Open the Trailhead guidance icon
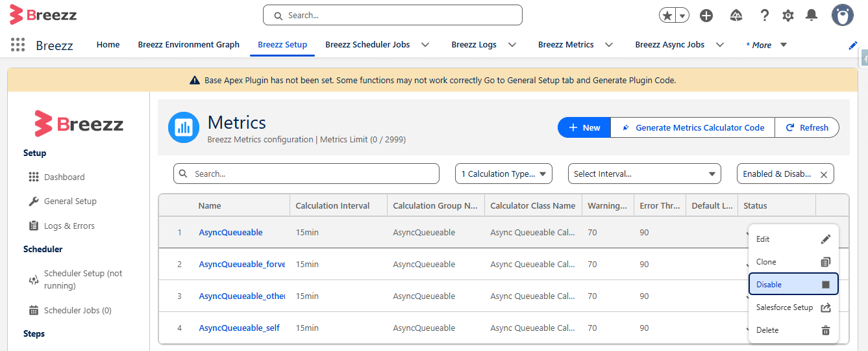Viewport: 868px width, 351px height. coord(736,16)
